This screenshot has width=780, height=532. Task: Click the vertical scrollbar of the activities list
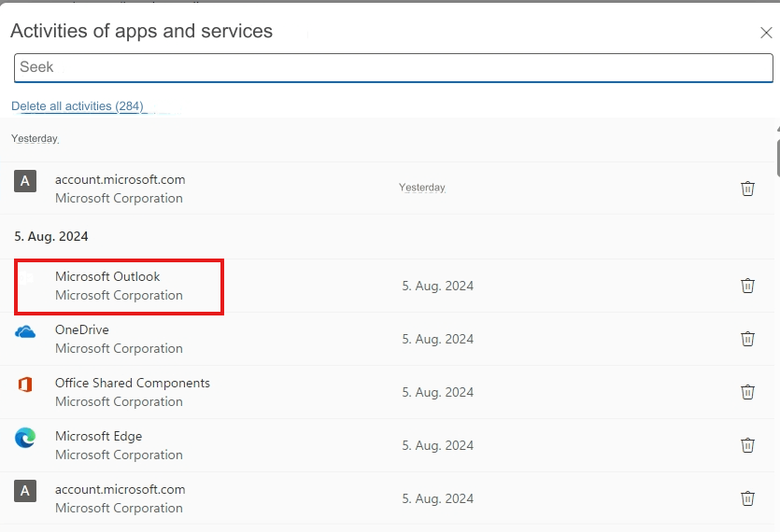click(777, 158)
